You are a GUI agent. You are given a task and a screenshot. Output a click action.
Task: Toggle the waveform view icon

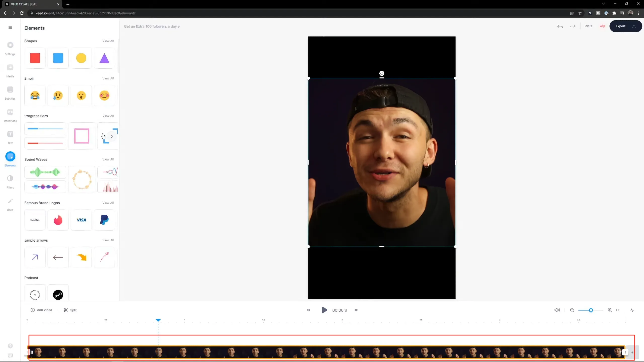pos(632,310)
